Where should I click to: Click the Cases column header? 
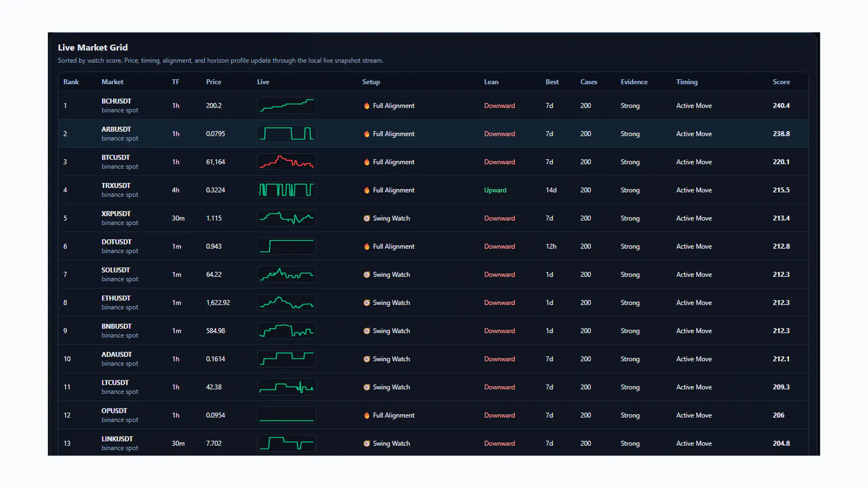[x=589, y=82]
